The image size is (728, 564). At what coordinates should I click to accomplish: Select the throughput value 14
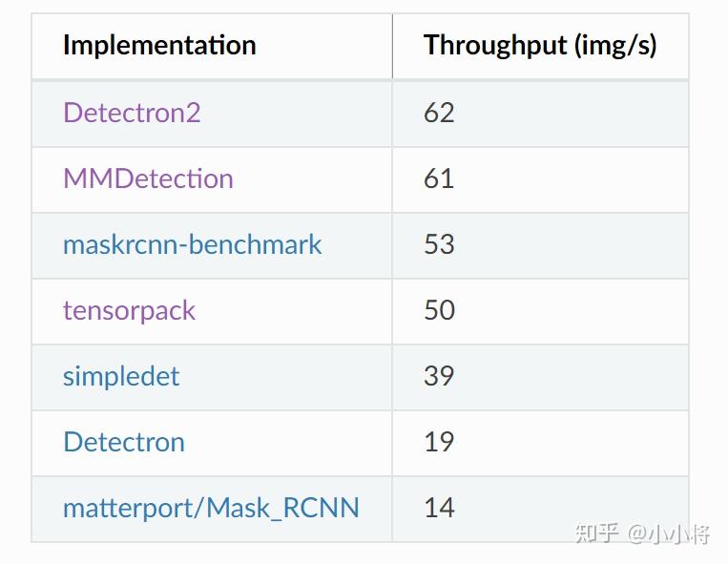click(439, 508)
